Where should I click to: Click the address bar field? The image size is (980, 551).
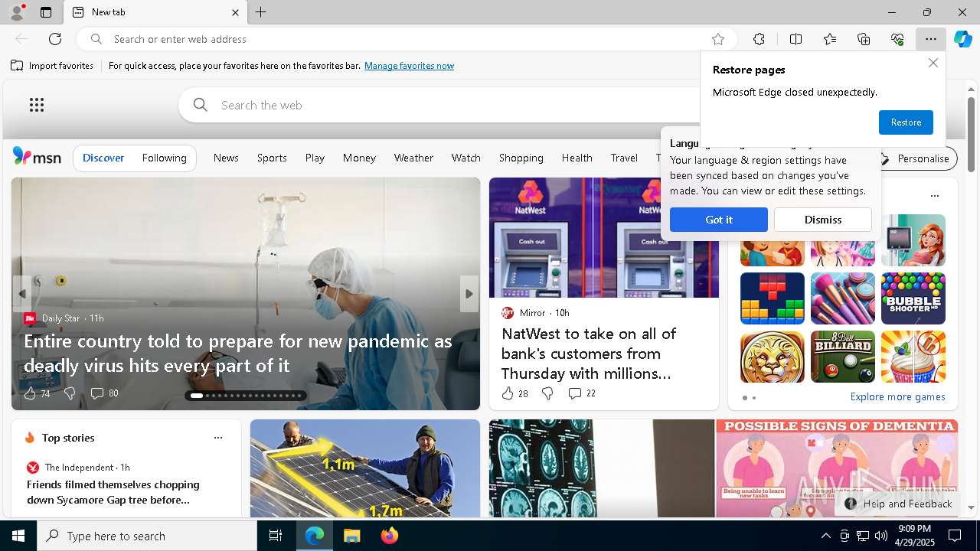click(x=406, y=39)
